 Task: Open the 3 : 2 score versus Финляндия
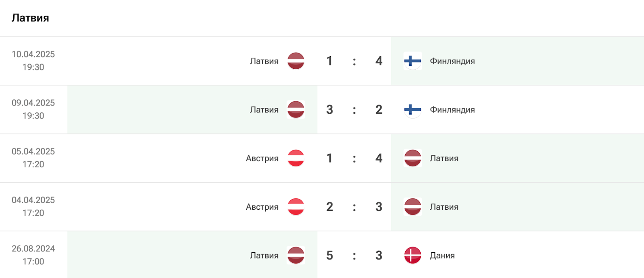point(354,110)
